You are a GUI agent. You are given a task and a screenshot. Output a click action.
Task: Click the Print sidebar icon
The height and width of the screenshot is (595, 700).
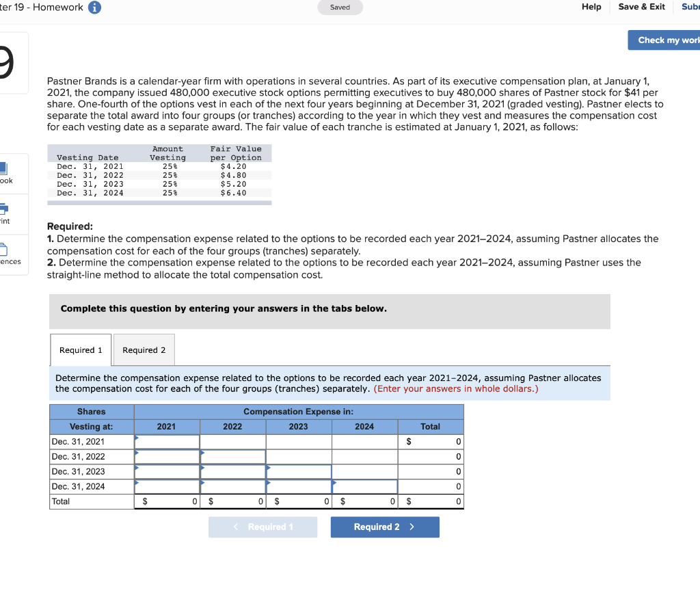click(5, 213)
